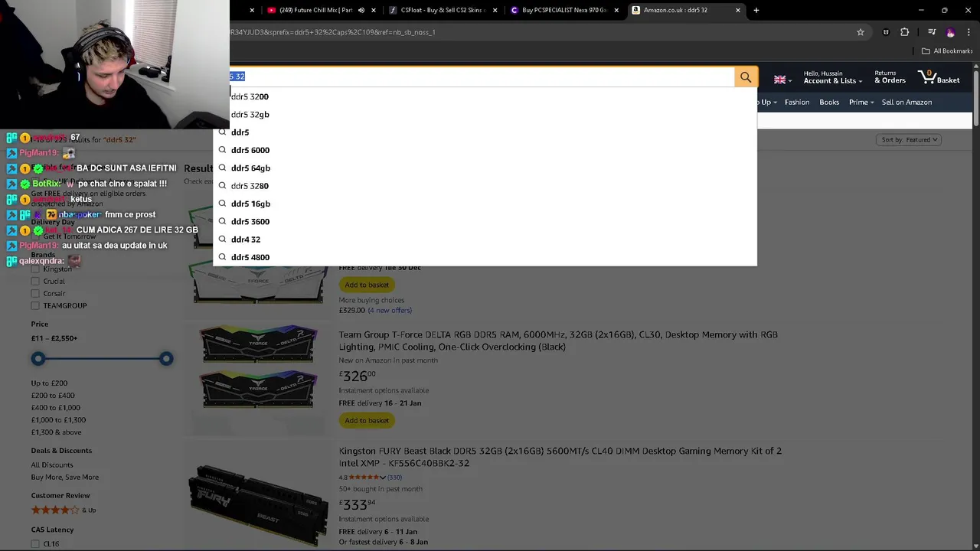Open the Books navigation link
This screenshot has height=551, width=980.
pyautogui.click(x=829, y=102)
